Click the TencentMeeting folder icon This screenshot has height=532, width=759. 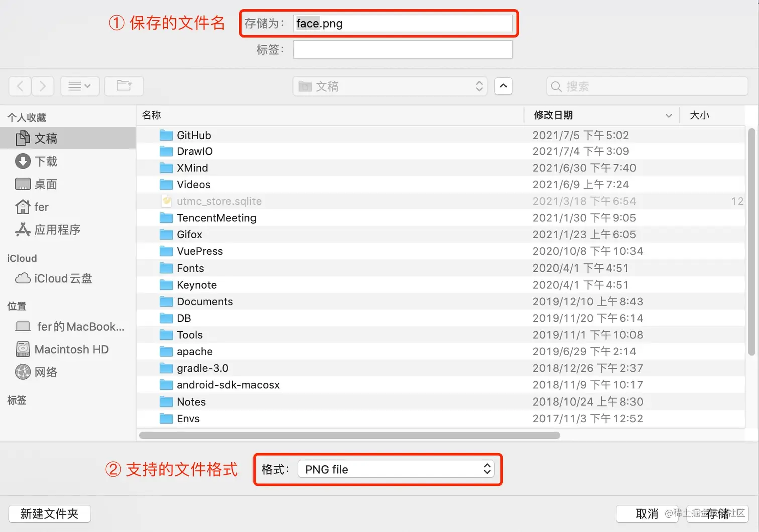(166, 218)
